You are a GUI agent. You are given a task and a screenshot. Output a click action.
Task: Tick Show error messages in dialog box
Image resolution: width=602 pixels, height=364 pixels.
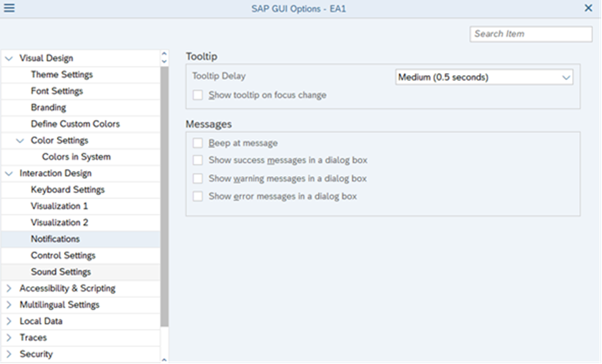coord(198,196)
